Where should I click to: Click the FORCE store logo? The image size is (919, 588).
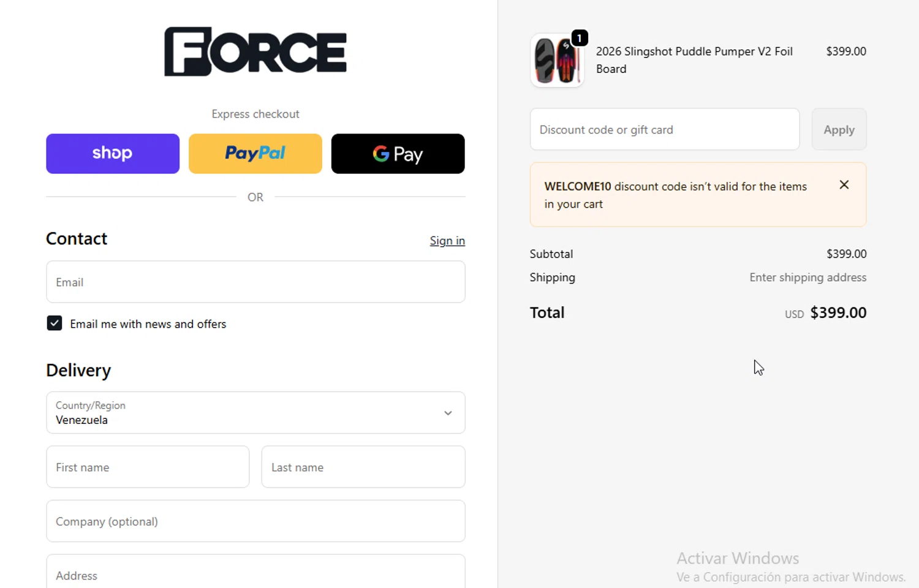click(255, 51)
